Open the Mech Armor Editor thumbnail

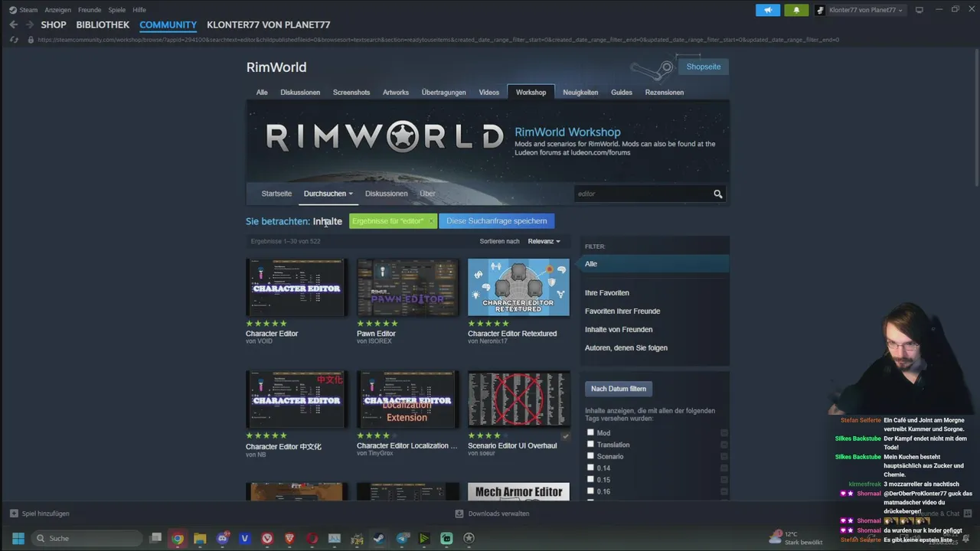[518, 491]
